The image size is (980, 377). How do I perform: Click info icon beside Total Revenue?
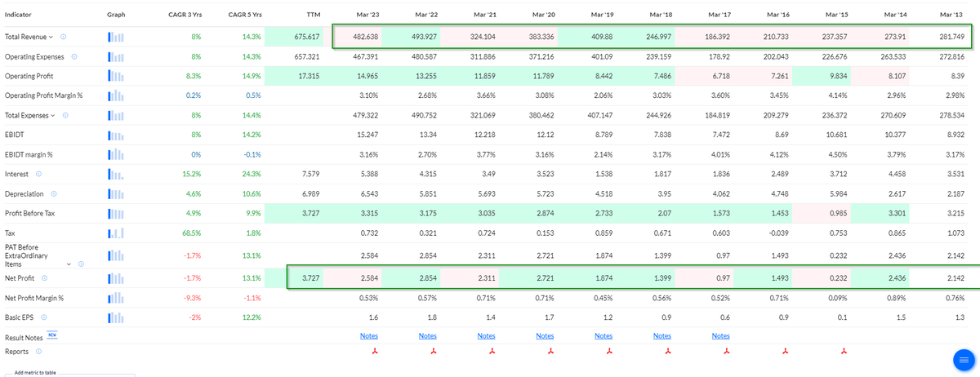(x=64, y=37)
